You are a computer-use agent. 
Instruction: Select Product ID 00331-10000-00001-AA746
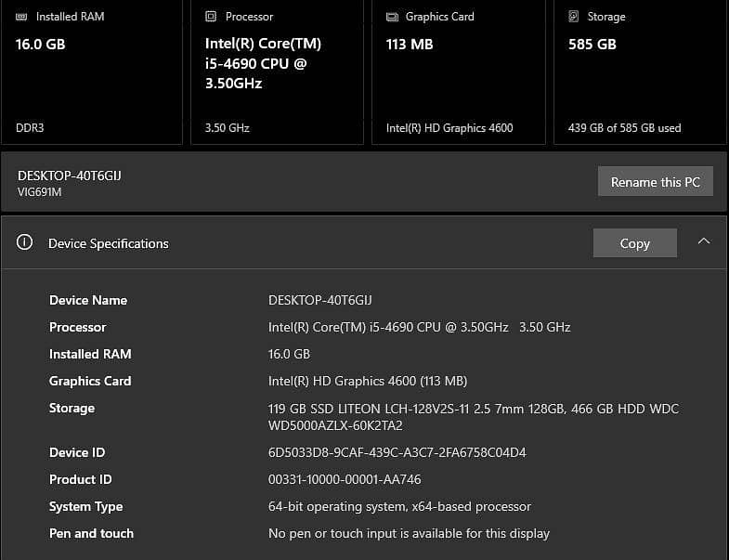(345, 479)
